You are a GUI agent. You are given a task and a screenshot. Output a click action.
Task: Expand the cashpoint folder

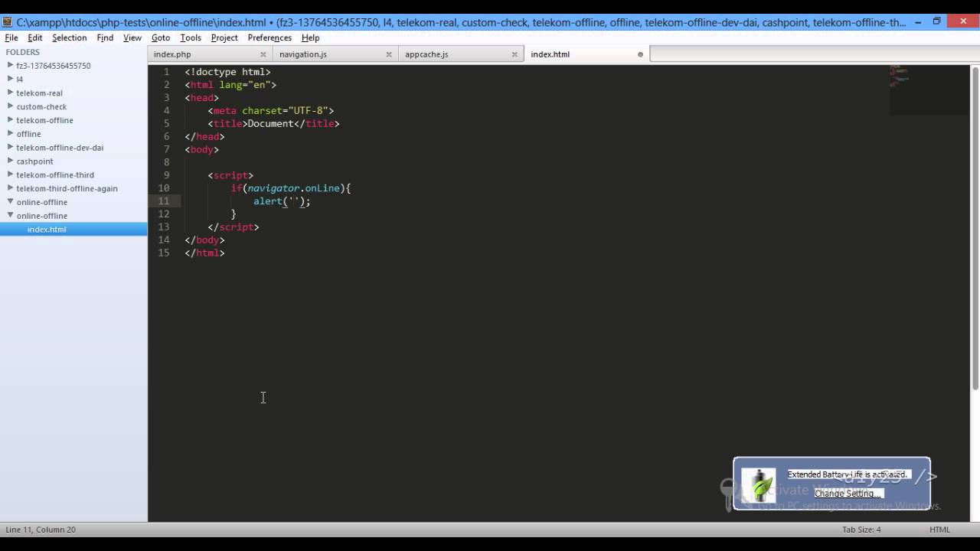10,161
